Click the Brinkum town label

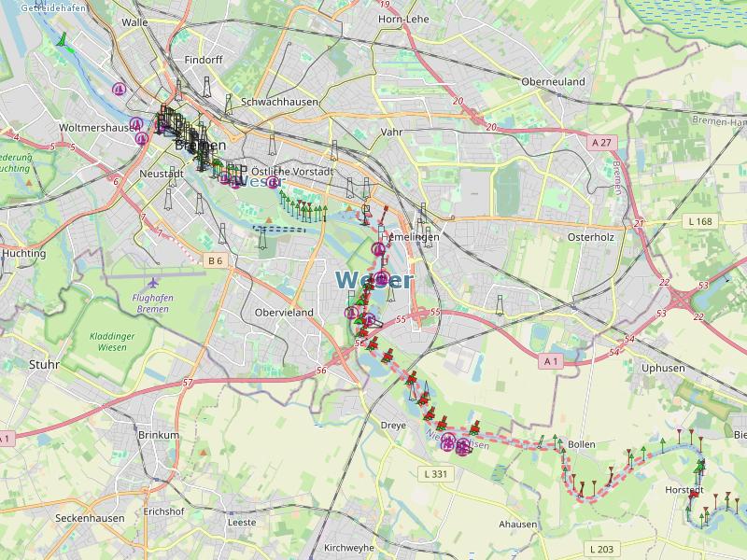point(157,436)
